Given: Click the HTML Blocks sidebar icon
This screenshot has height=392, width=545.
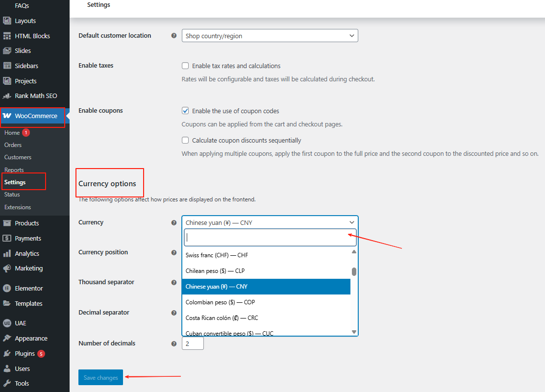Looking at the screenshot, I should pyautogui.click(x=7, y=36).
